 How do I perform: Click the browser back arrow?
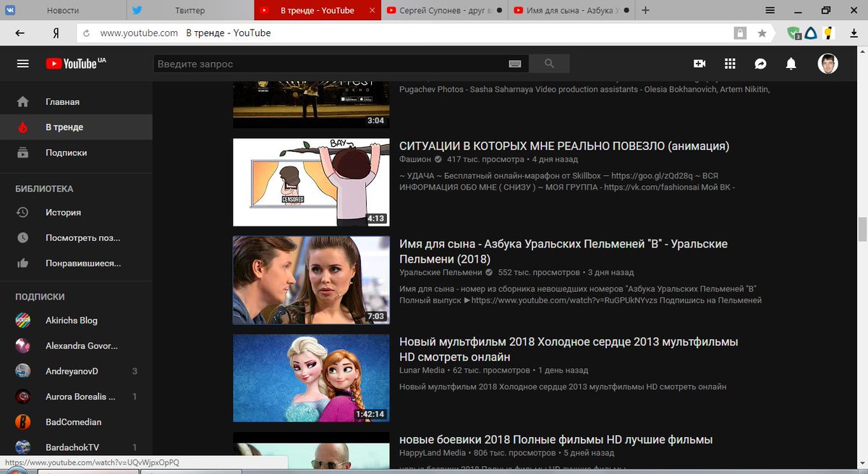click(20, 33)
